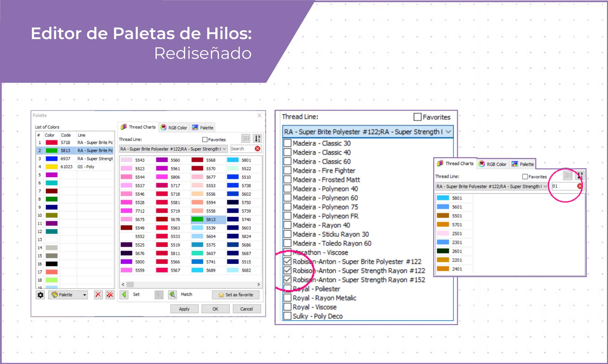Click Set as favorite

pos(236,295)
